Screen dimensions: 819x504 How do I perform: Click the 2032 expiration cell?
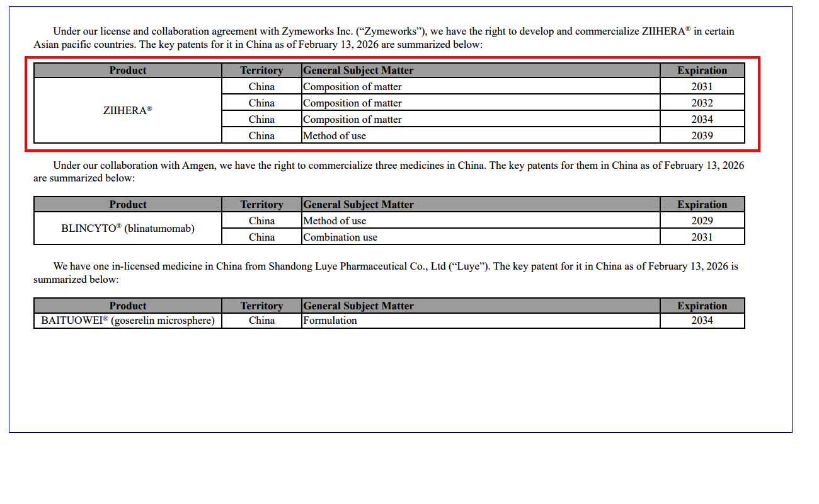702,103
